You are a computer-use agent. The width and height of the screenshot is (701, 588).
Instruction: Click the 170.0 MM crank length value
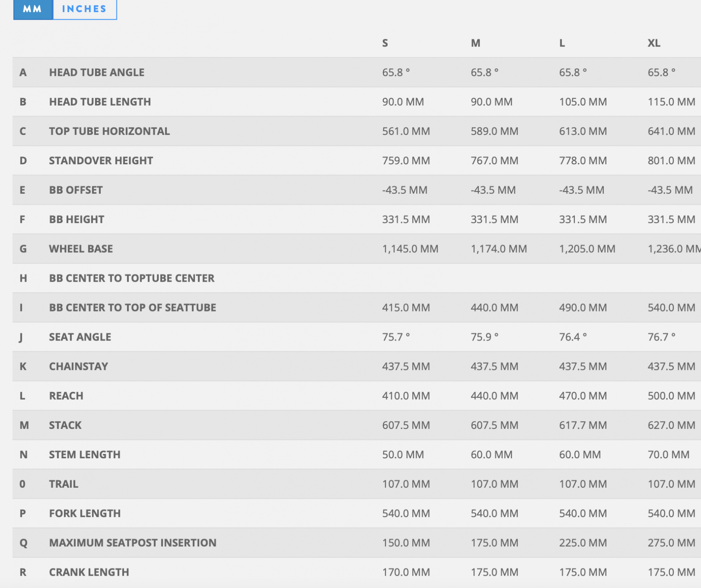tap(406, 572)
